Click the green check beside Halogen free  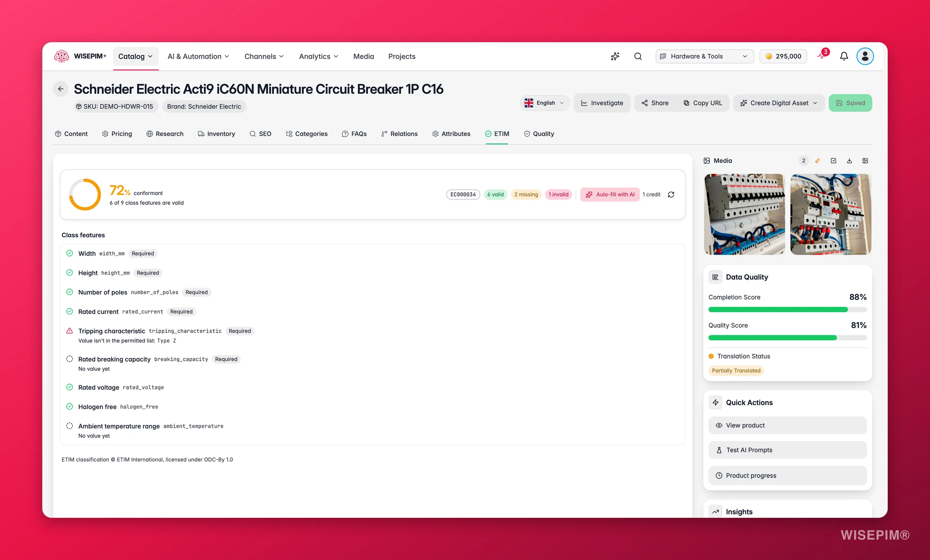69,406
